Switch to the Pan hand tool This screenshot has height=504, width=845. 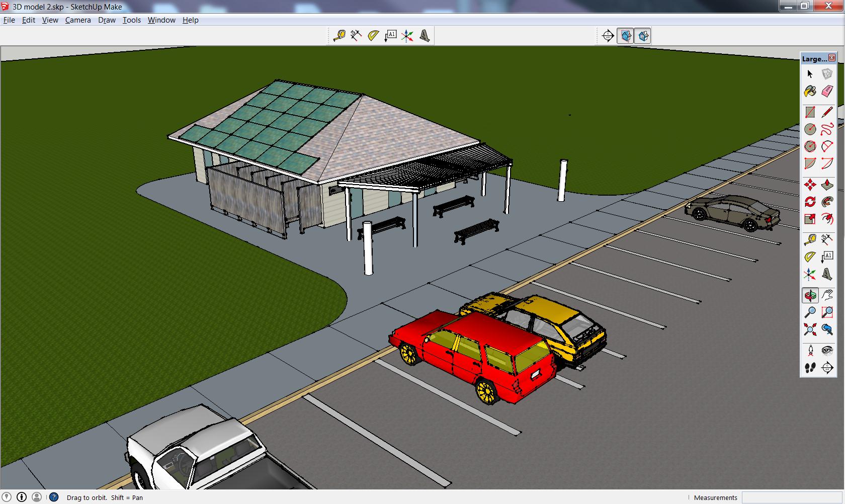click(x=827, y=295)
